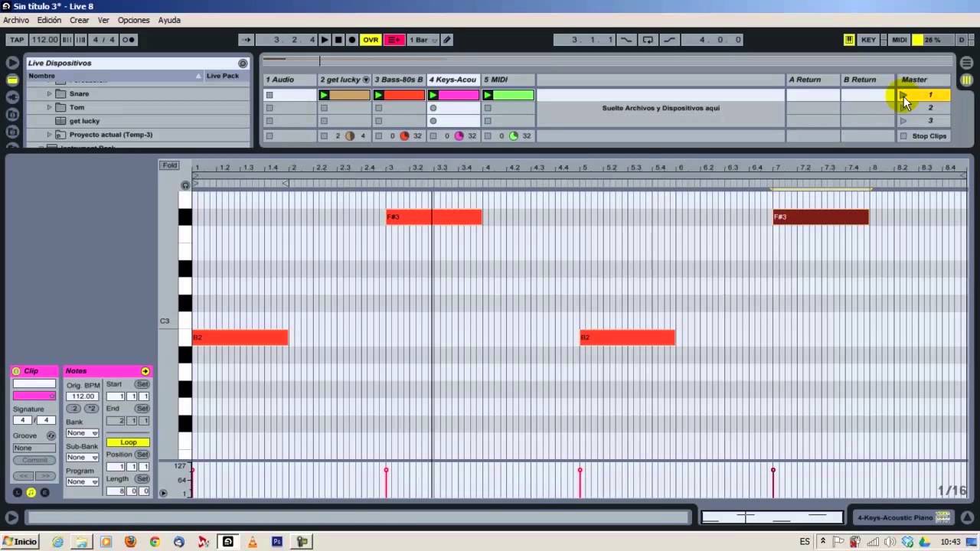Select the 'get lucky' browser item
This screenshot has height=551, width=980.
pyautogui.click(x=84, y=121)
